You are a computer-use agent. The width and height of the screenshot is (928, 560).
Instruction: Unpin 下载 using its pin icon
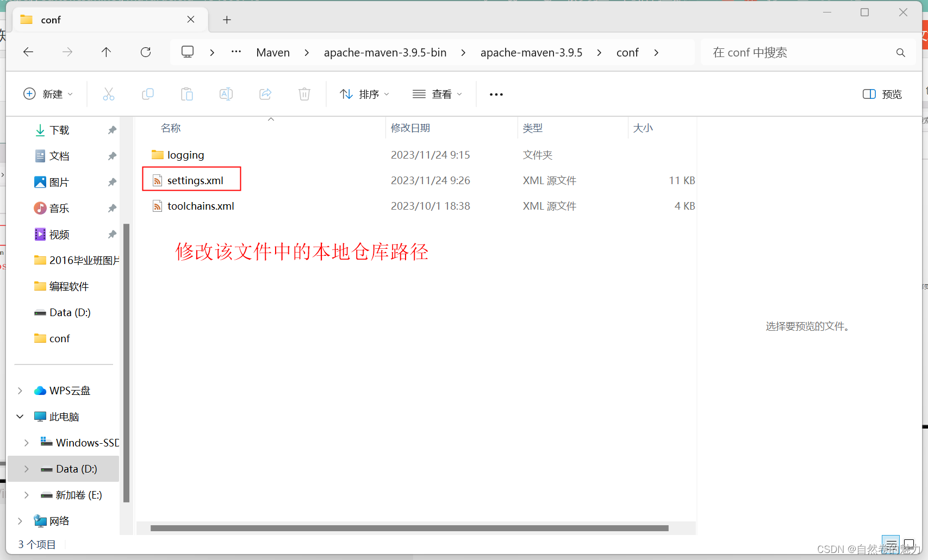coord(112,130)
